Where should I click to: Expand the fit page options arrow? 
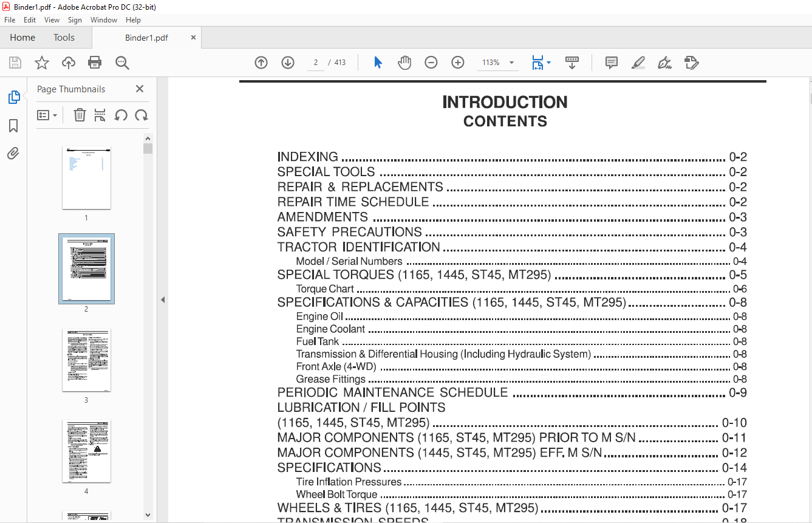549,63
